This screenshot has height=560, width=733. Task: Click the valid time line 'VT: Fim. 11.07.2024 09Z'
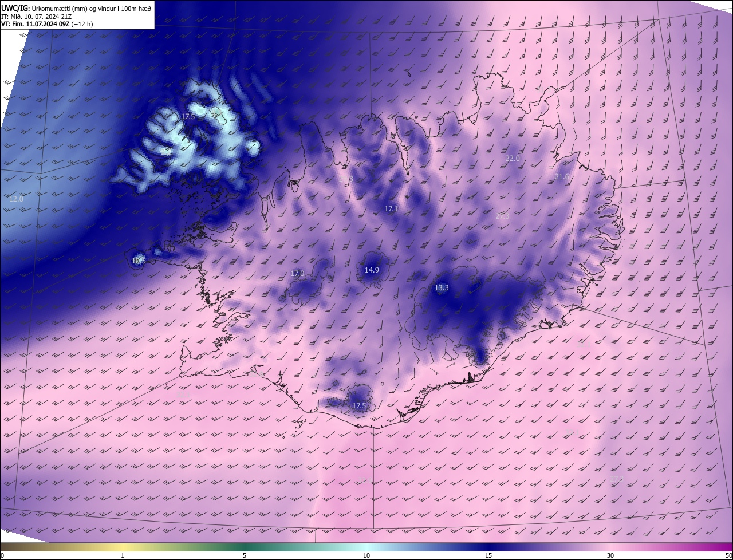point(36,25)
